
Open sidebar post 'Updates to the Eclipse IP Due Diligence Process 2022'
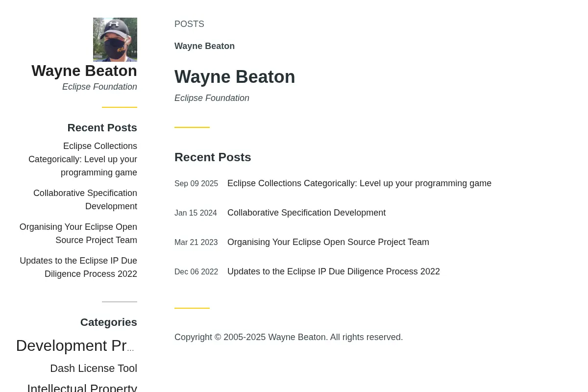[78, 267]
